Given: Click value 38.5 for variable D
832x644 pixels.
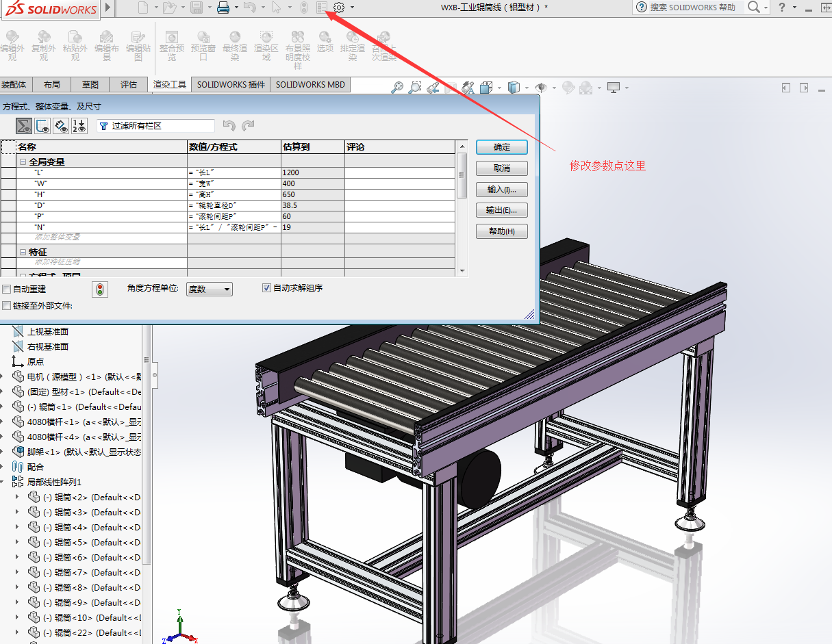Looking at the screenshot, I should click(x=313, y=205).
